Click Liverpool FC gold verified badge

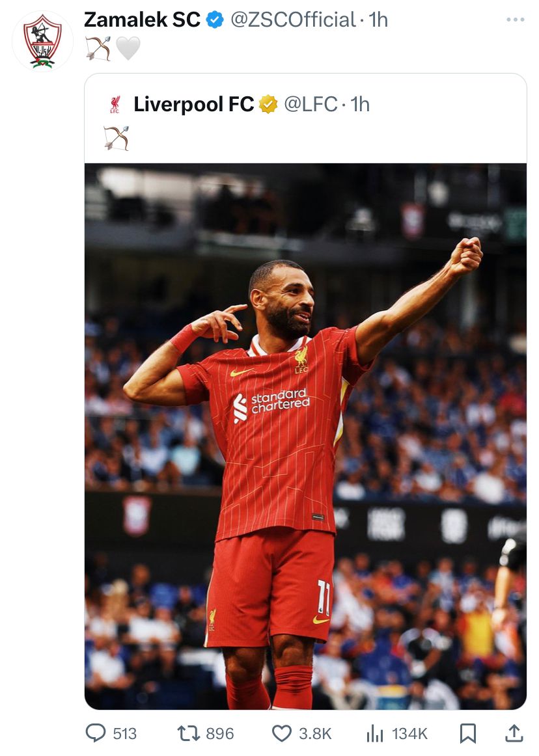(268, 104)
